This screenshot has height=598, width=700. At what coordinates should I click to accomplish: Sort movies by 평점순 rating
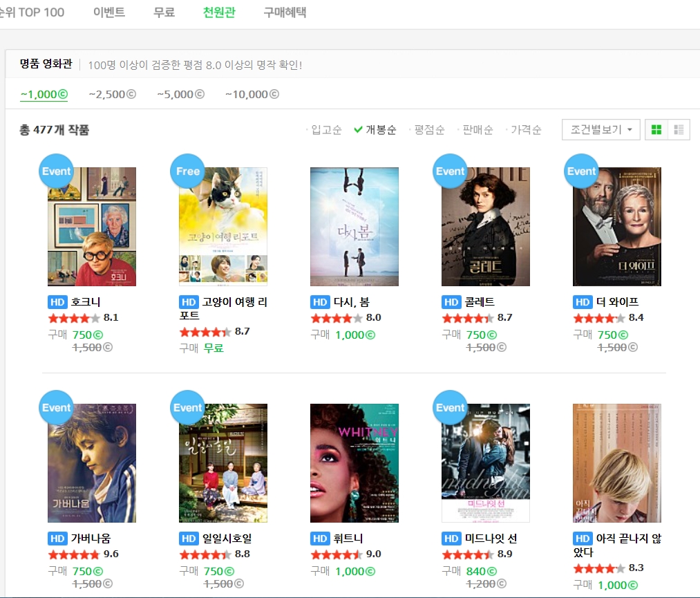point(429,130)
